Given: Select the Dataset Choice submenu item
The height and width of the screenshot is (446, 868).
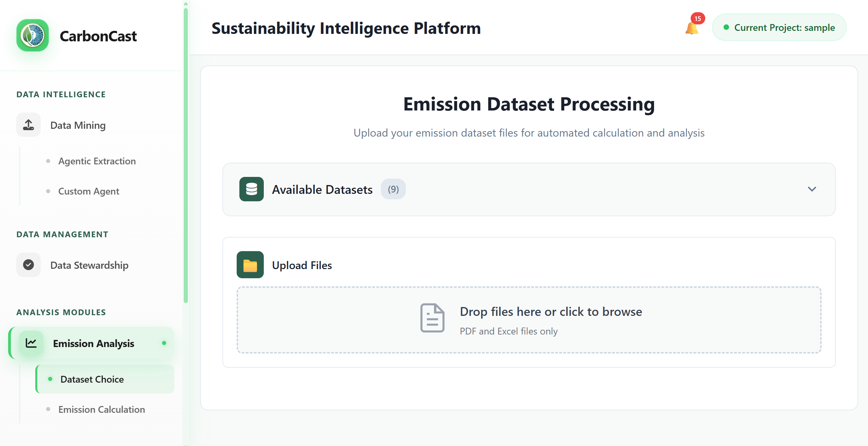Looking at the screenshot, I should pyautogui.click(x=92, y=379).
